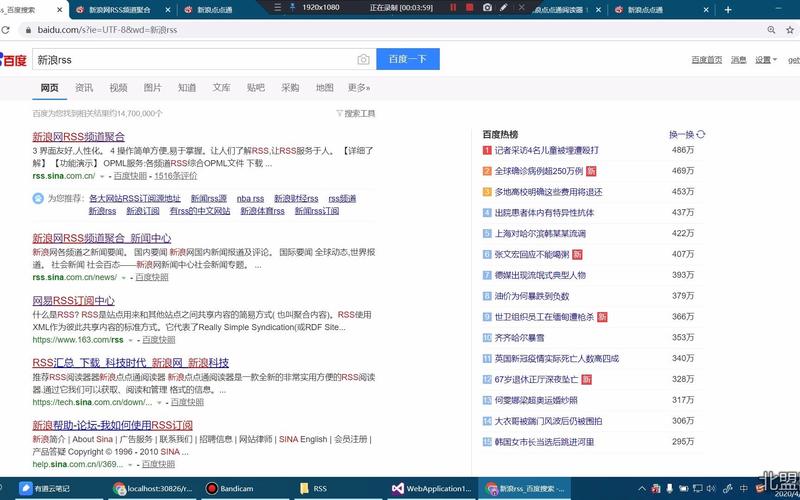Pin the Bandicam recording bar
This screenshot has height=500, width=800.
click(293, 8)
